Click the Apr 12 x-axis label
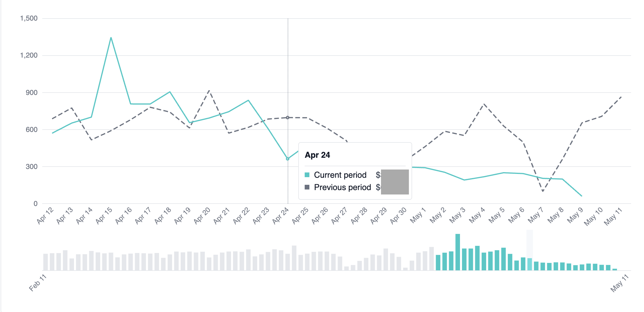 coord(45,216)
